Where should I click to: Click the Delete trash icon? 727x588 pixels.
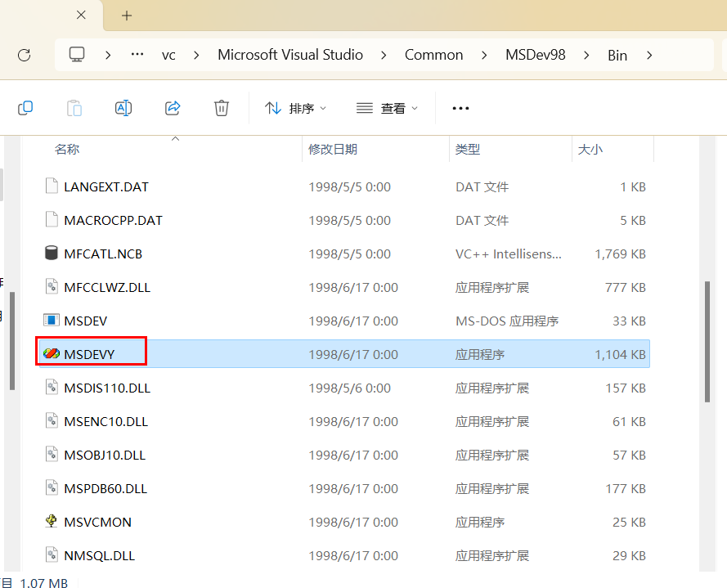coord(221,108)
